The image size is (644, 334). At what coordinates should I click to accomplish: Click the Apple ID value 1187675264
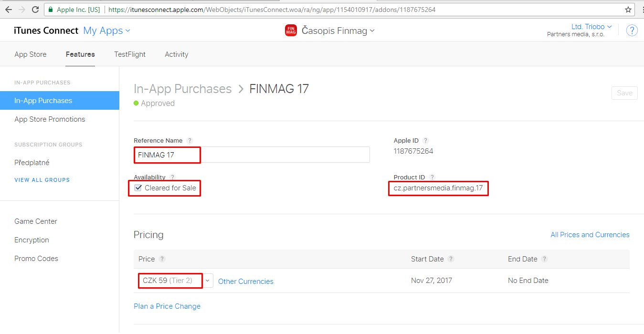pos(413,151)
